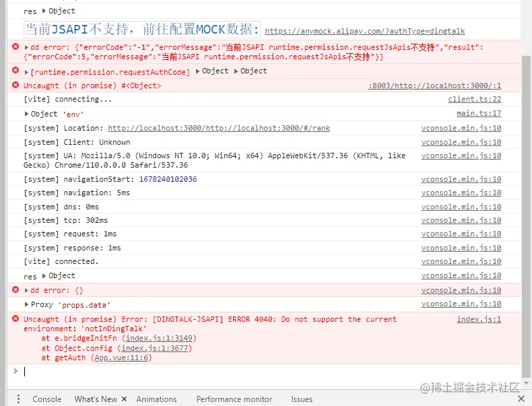The image size is (532, 406).
Task: Open index.js:1 source link
Action: tap(479, 319)
